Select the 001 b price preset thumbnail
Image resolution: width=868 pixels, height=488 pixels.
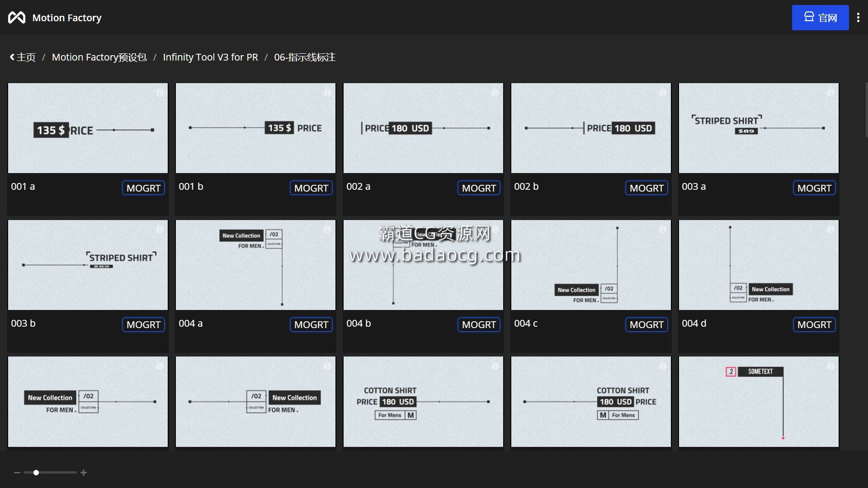tap(255, 128)
